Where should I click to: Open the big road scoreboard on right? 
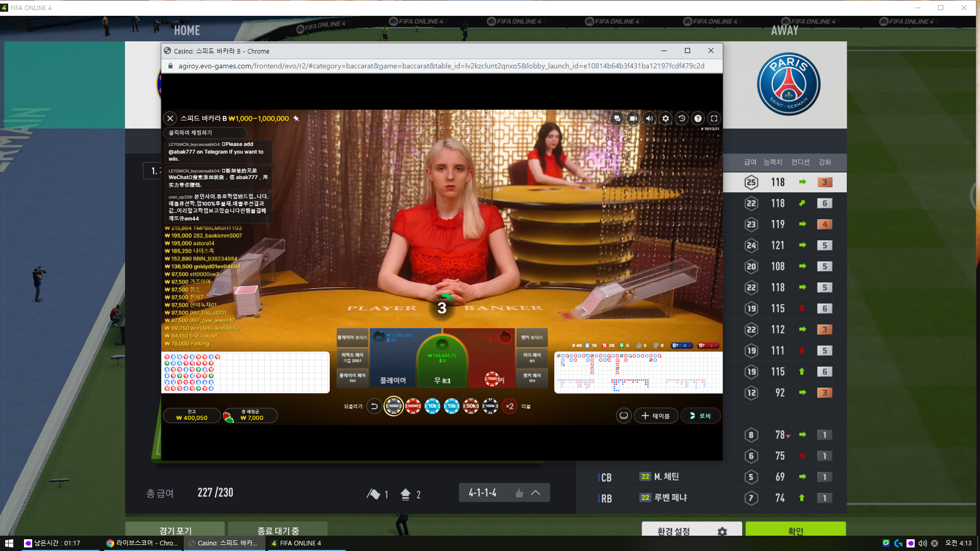(639, 372)
